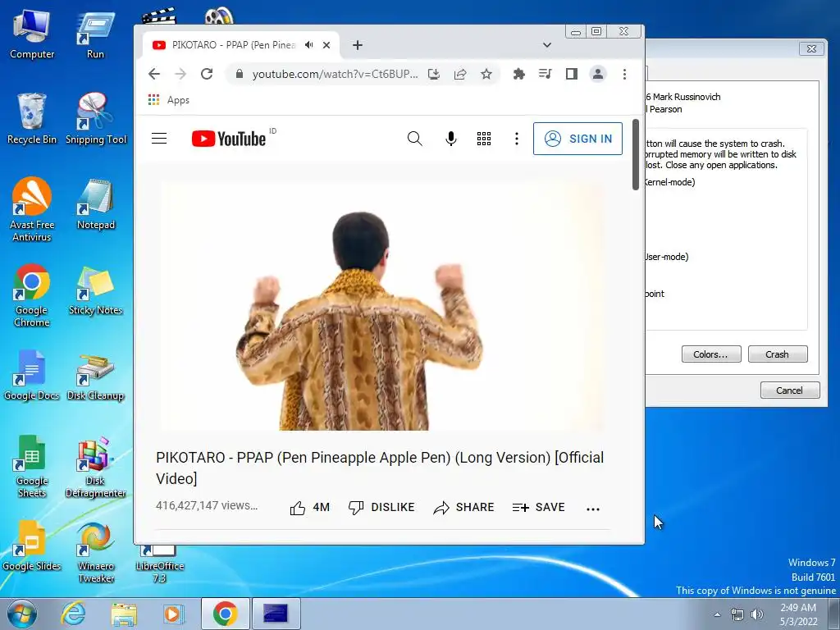
Task: Launch Internet Explorer from taskbar
Action: (73, 614)
